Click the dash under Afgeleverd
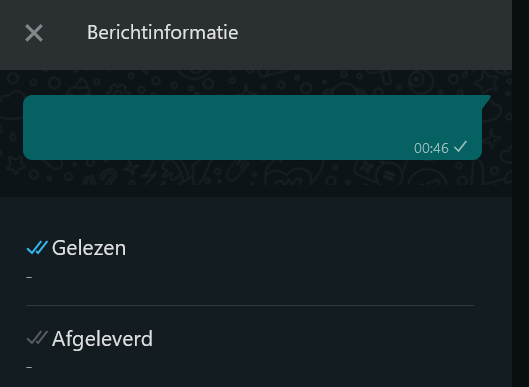The image size is (529, 387). 29,367
